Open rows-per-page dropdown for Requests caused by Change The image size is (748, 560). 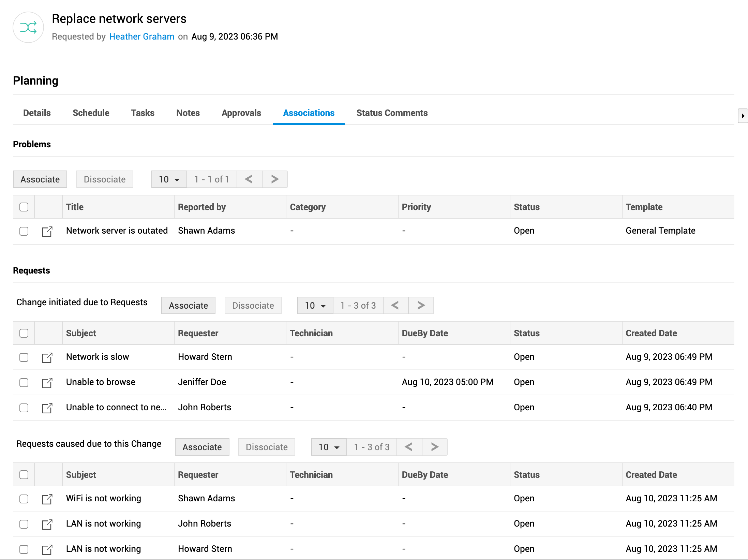click(329, 447)
